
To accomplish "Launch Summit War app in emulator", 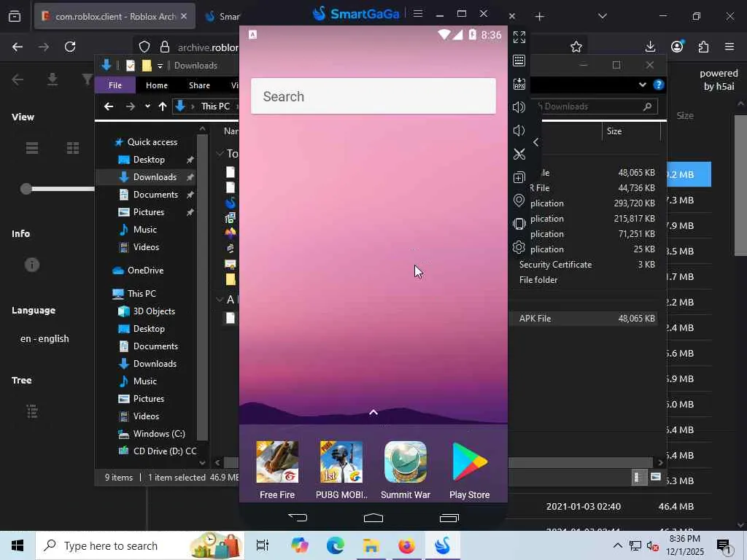I will (x=406, y=470).
